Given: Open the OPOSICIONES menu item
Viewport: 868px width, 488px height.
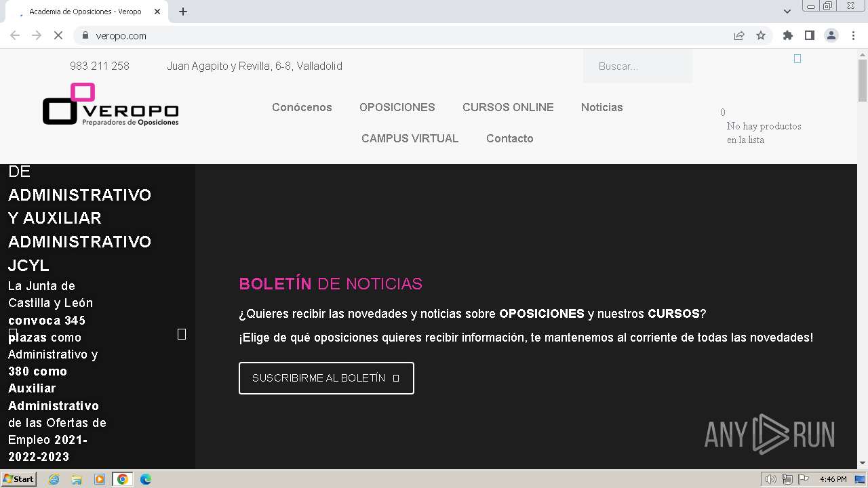Looking at the screenshot, I should pyautogui.click(x=397, y=107).
